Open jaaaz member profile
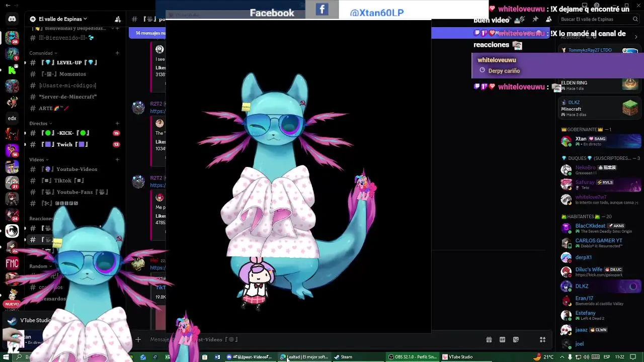The height and width of the screenshot is (362, 644). pyautogui.click(x=599, y=330)
